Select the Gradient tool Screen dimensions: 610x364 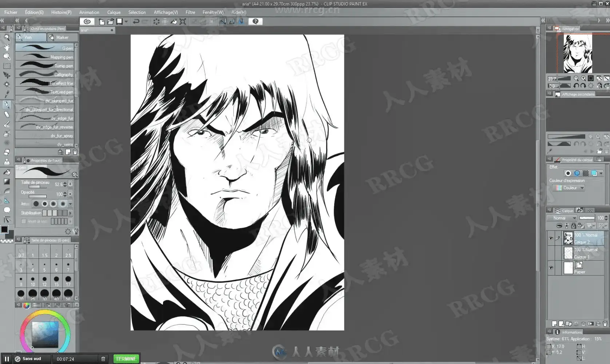[x=7, y=181]
